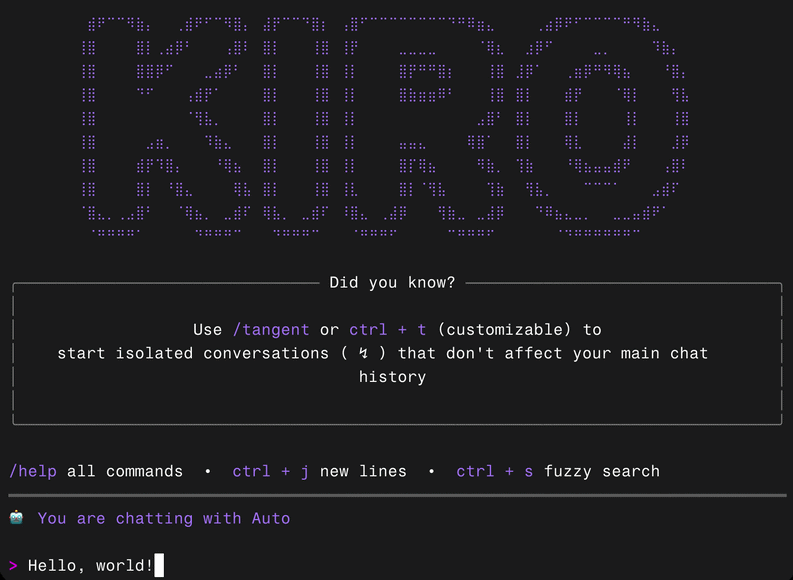Click the '/help' command hint
Screen dimensions: 793x580
point(33,471)
